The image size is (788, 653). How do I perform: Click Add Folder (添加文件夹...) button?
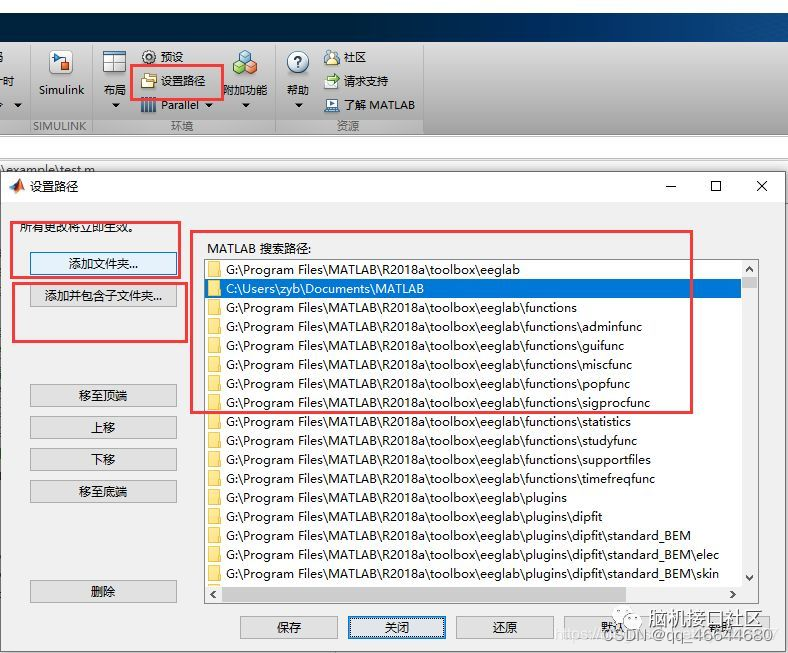103,263
